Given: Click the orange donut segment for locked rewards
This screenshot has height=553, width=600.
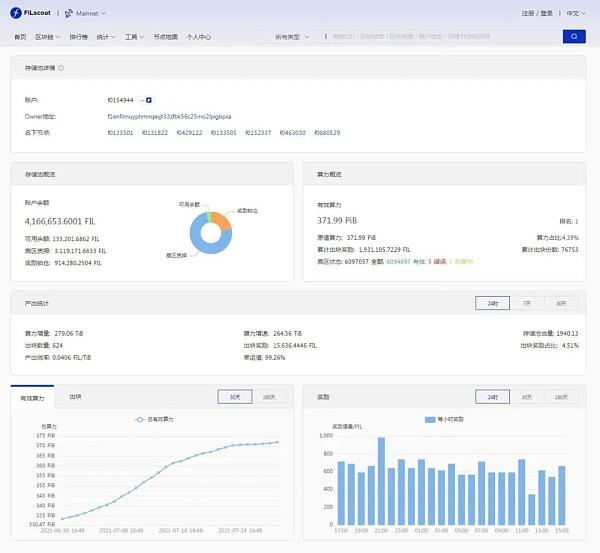Looking at the screenshot, I should [221, 220].
